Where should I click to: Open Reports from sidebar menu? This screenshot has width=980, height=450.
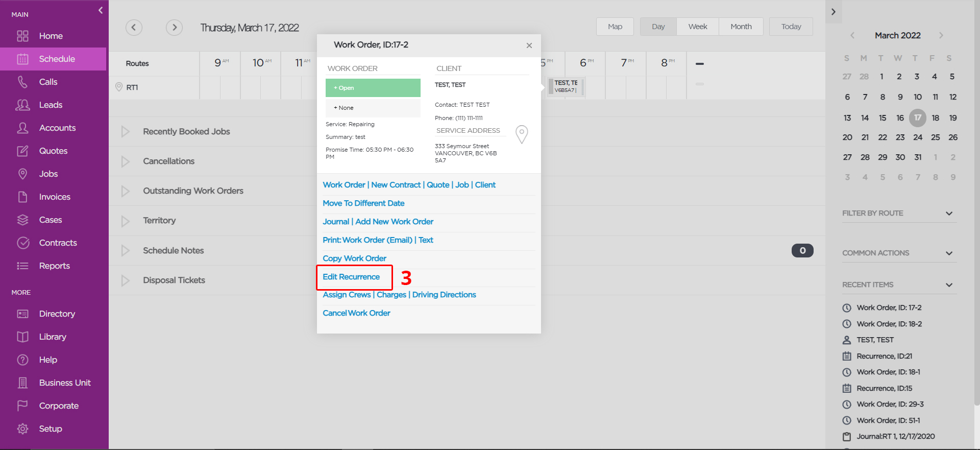click(54, 266)
